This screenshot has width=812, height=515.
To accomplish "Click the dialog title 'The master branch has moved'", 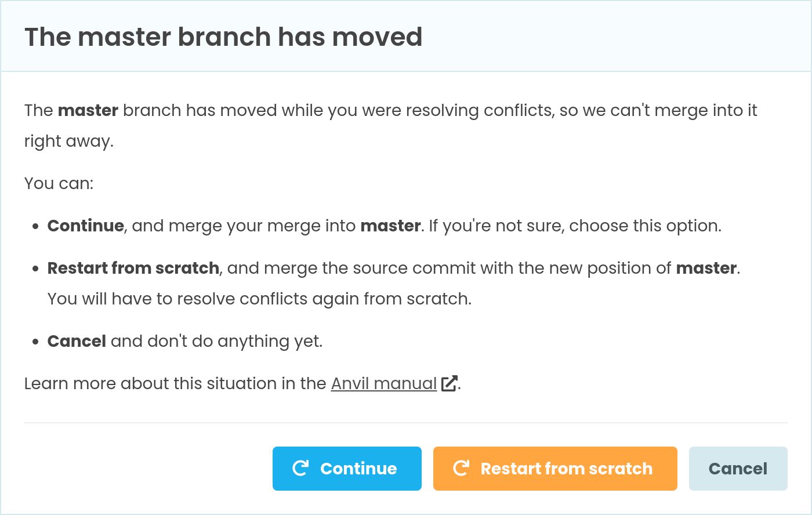I will (223, 37).
